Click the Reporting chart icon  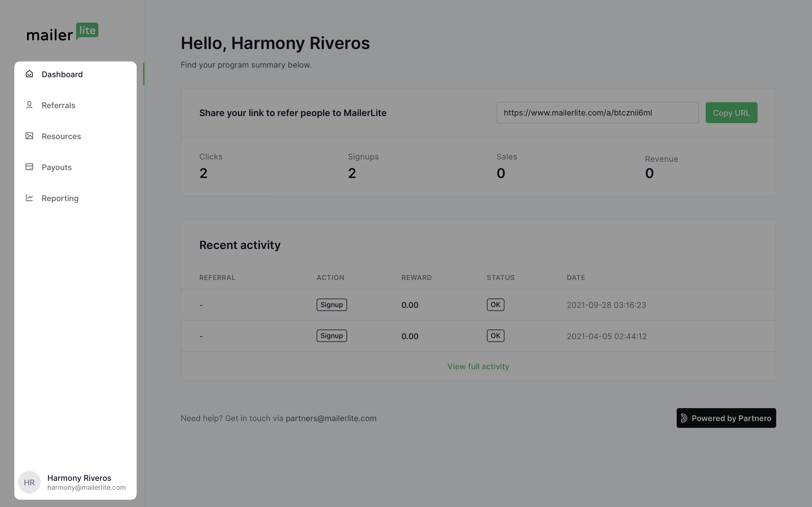29,198
